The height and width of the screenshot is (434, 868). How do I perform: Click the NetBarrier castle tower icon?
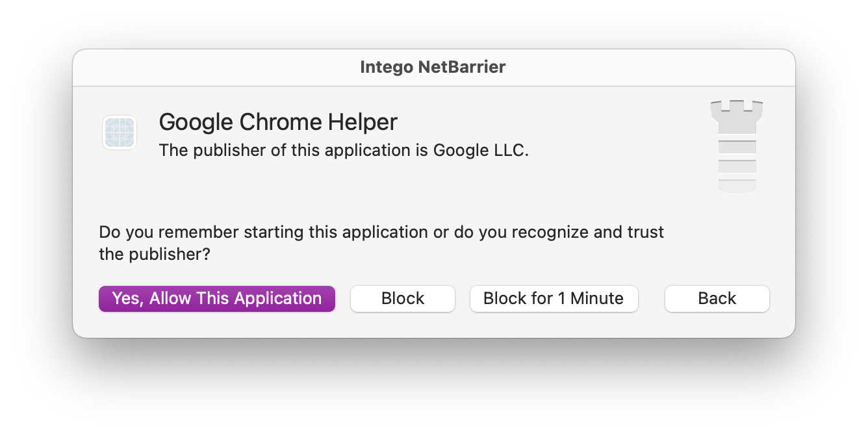(737, 147)
